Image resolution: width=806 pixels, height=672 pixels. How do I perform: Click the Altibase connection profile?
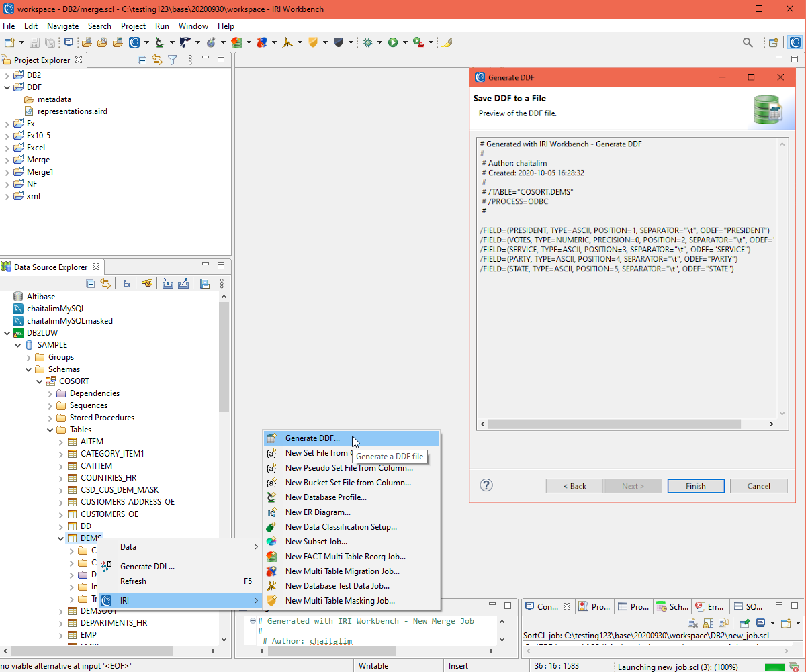(34, 297)
